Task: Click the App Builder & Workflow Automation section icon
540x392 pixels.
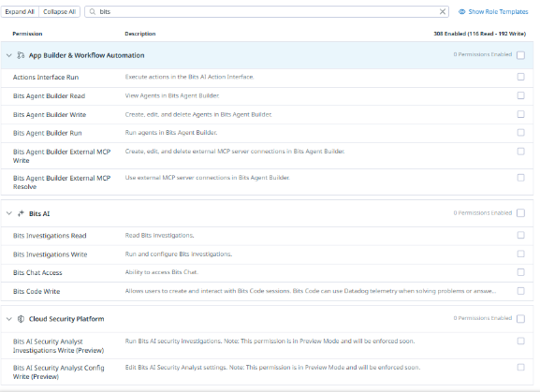Action: coord(21,55)
